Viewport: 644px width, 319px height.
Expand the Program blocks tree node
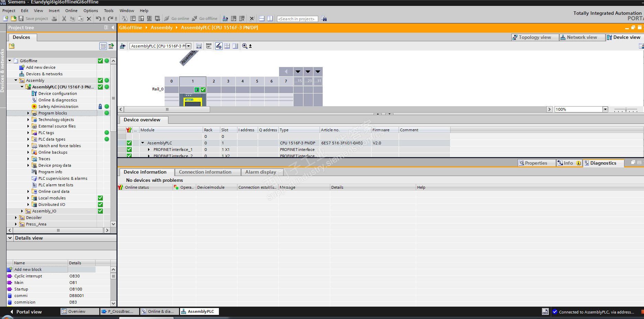click(28, 113)
